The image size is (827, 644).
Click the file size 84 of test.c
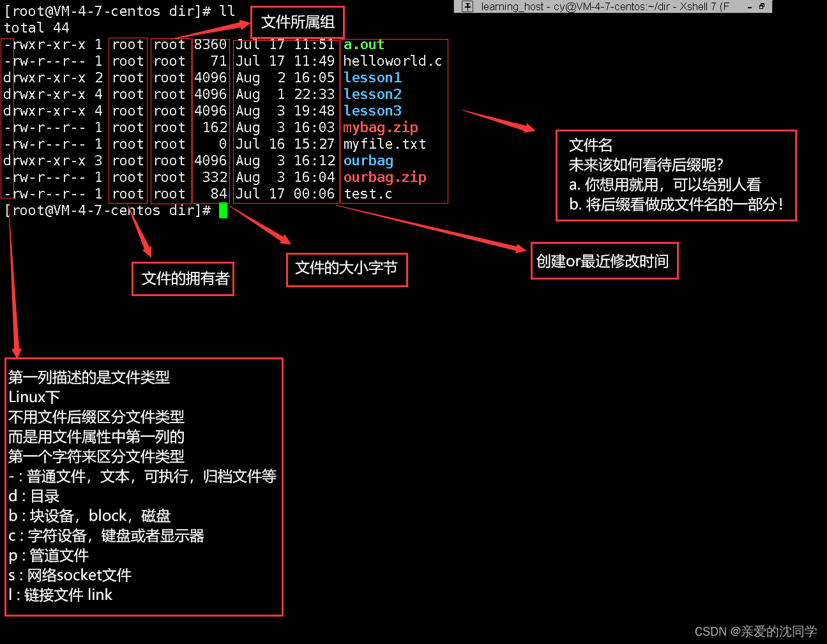(x=219, y=194)
